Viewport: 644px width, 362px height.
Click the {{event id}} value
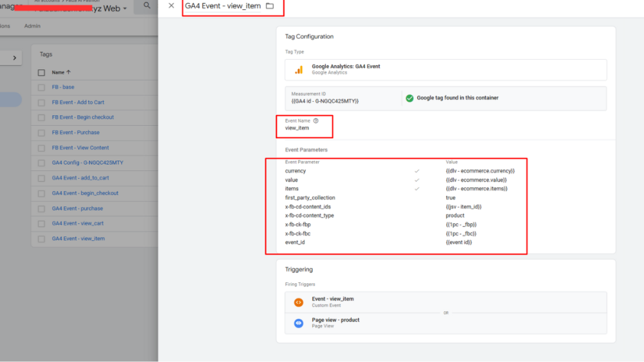458,242
